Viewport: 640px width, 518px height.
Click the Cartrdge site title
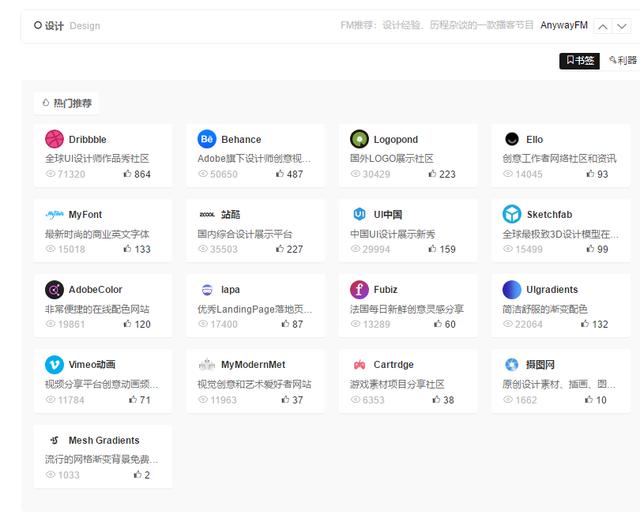coord(393,365)
